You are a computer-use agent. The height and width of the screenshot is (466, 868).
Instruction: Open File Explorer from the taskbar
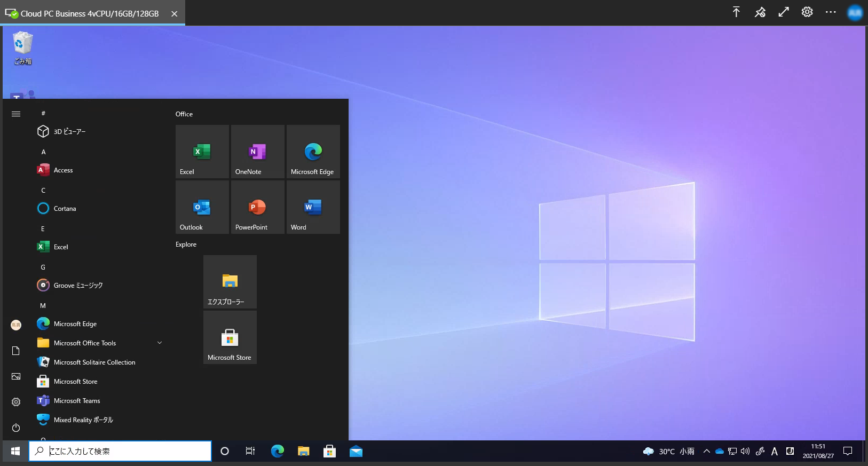pyautogui.click(x=304, y=451)
